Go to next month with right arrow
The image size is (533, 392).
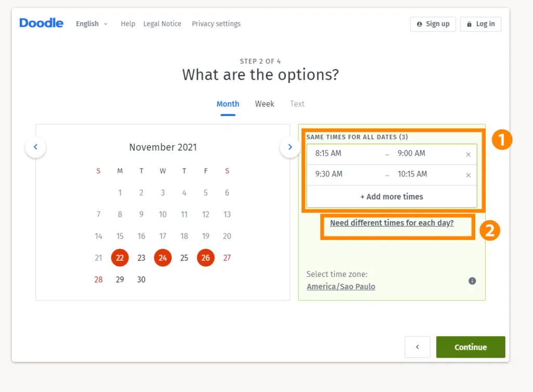(x=290, y=147)
